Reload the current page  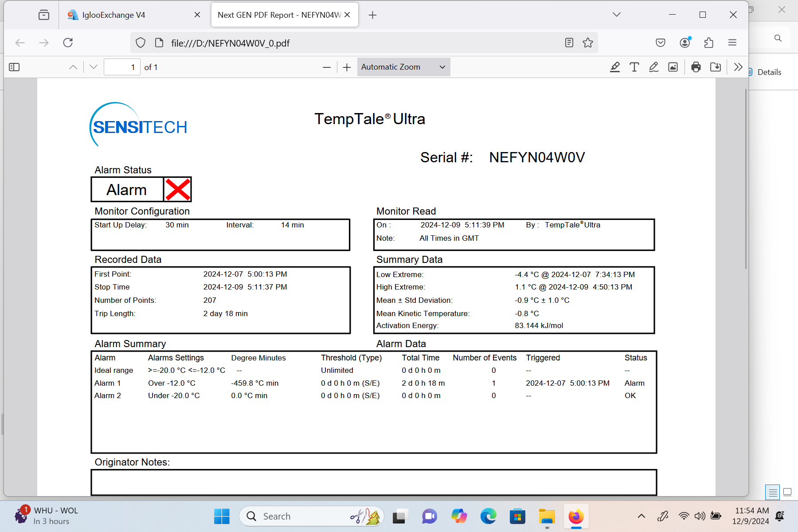click(68, 43)
